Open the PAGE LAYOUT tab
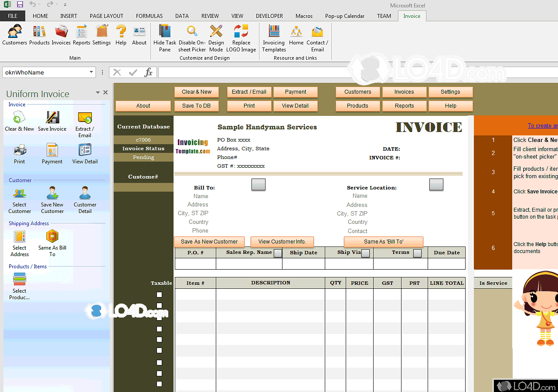This screenshot has width=558, height=392. (106, 16)
